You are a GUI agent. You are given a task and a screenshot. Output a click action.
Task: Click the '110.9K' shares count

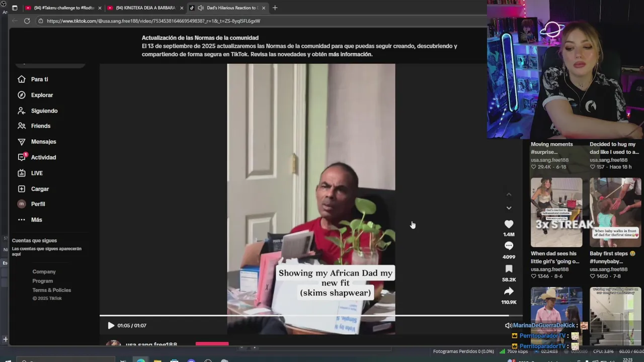tap(509, 302)
